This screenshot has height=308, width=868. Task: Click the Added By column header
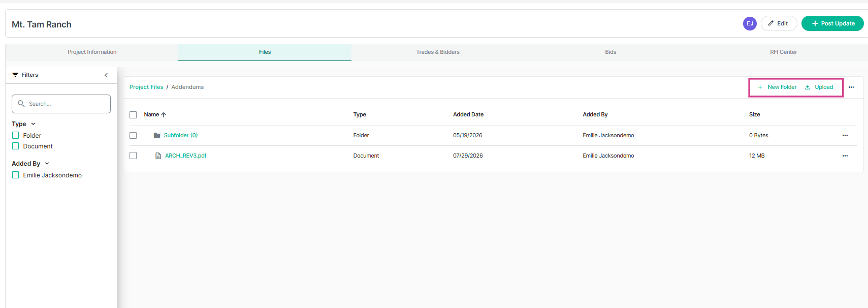[595, 115]
